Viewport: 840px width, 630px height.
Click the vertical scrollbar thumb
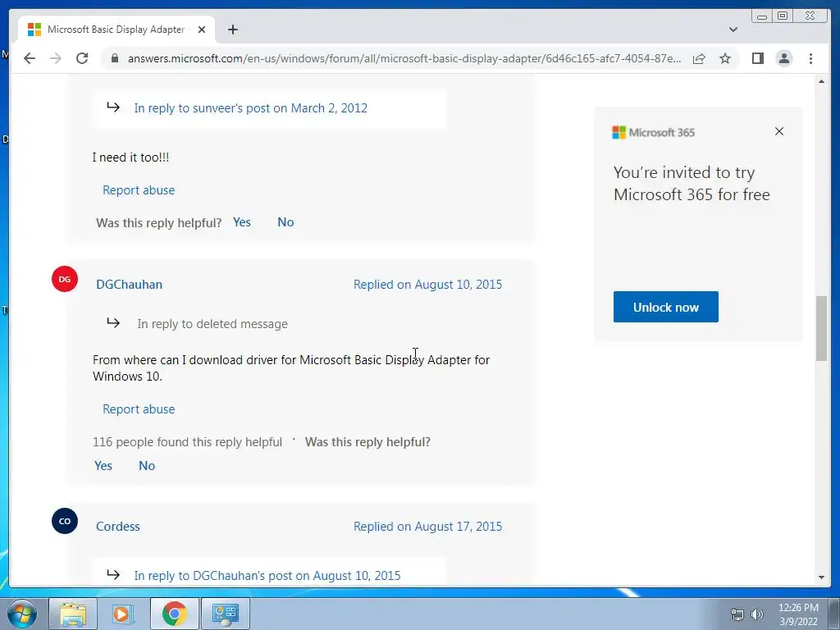point(821,328)
